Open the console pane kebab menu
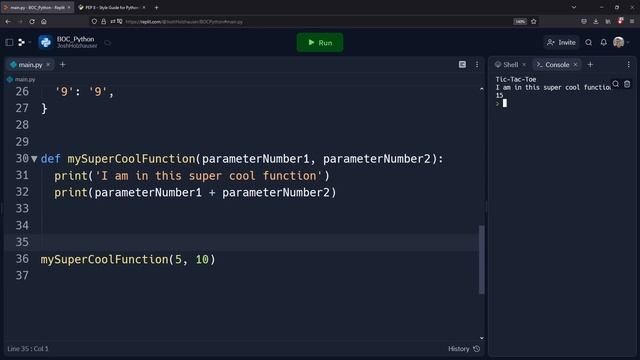Image resolution: width=640 pixels, height=360 pixels. click(x=629, y=64)
